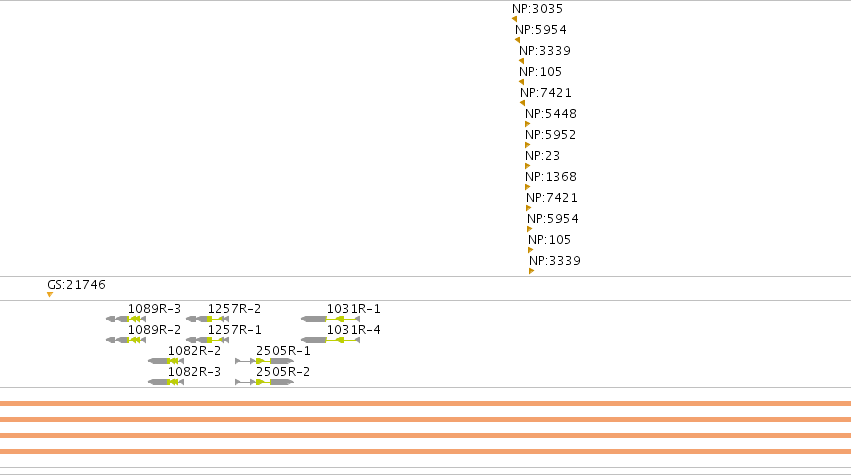This screenshot has height=475, width=851.
Task: Select the gene glyph under 1082R-3
Action: 166,382
